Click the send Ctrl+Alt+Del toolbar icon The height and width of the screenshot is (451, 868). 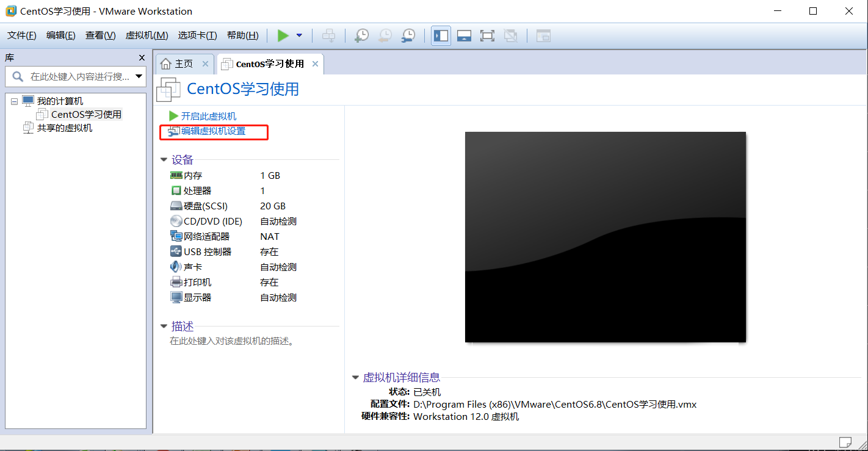[328, 35]
